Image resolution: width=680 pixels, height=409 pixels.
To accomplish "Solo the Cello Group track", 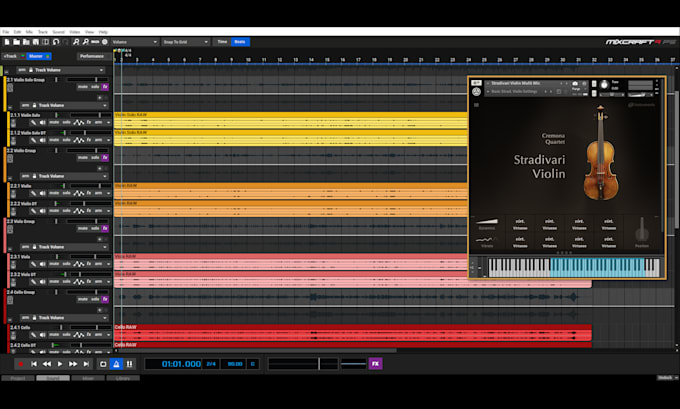I will [x=95, y=299].
